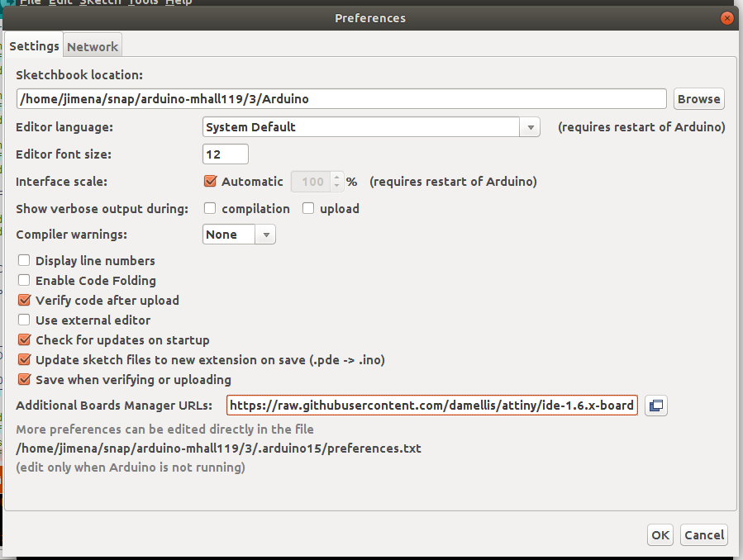
Task: Toggle the Automatic interface scale checkbox
Action: click(x=210, y=182)
